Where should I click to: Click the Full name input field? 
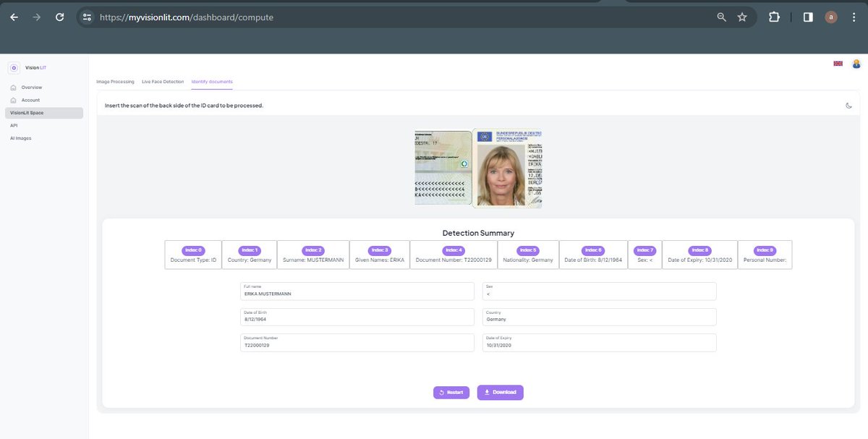click(358, 291)
